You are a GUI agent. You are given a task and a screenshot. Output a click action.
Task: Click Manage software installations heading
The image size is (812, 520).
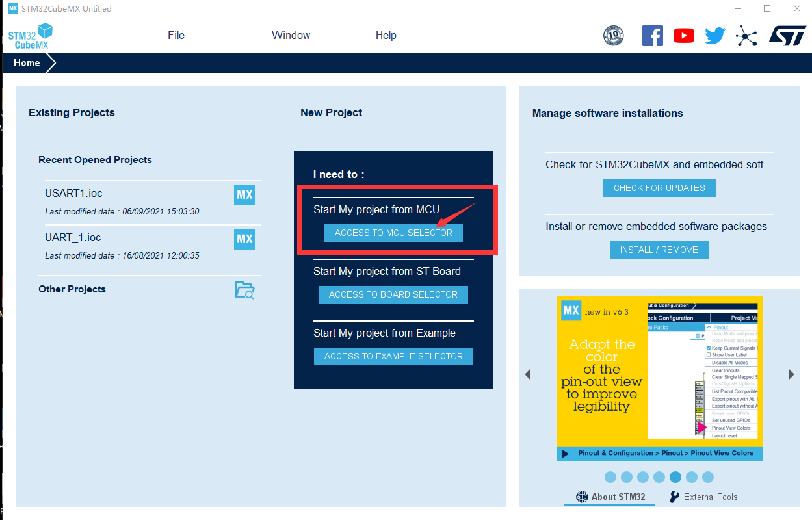tap(607, 113)
